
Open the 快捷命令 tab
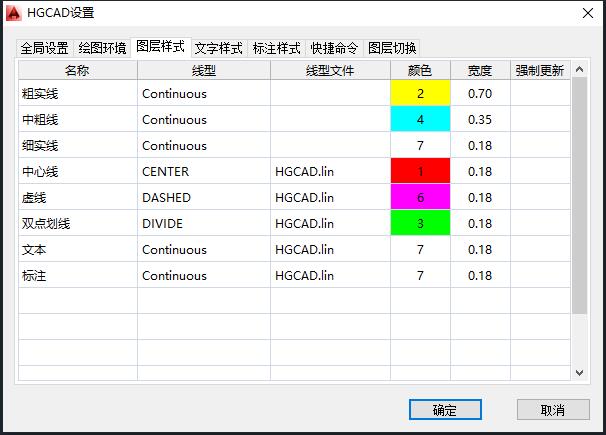(334, 48)
